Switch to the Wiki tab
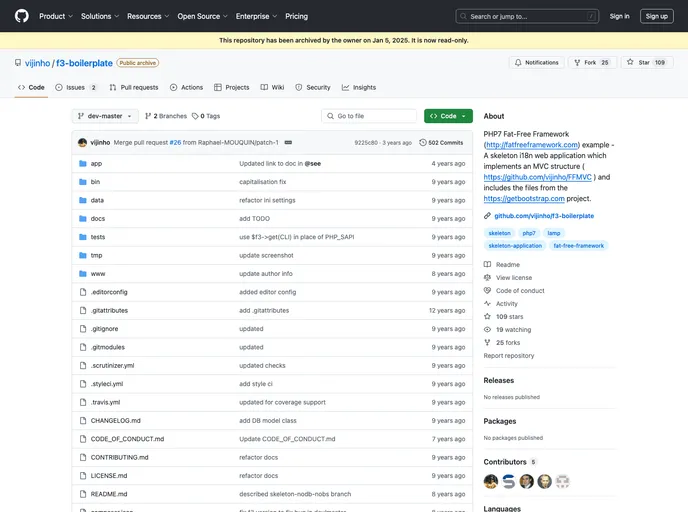Viewport: 688px width, 512px height. point(272,87)
